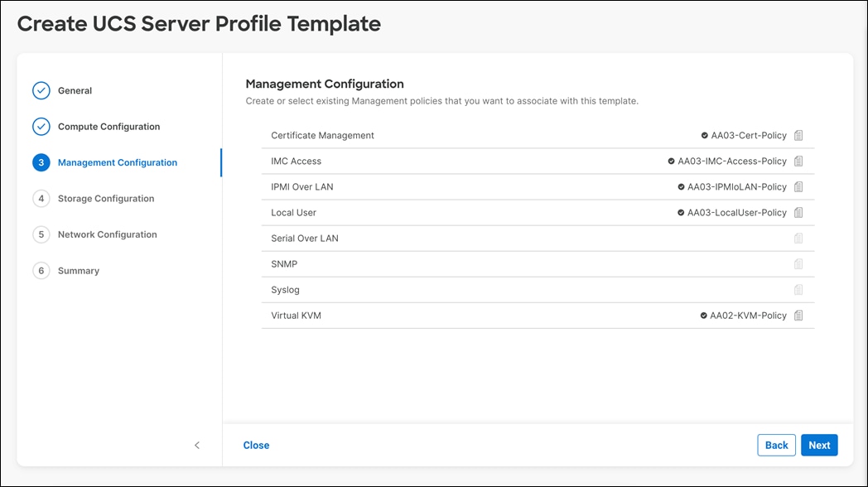Go to the Network Configuration step
This screenshot has height=487, width=868.
[x=108, y=234]
